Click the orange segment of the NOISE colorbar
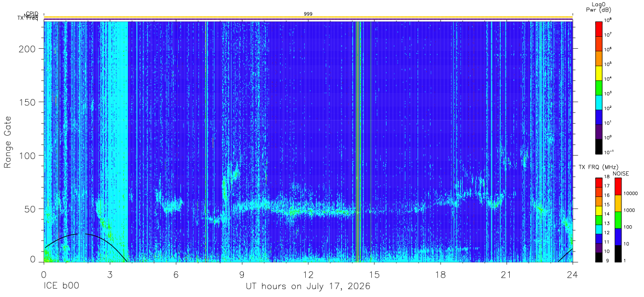 (618, 203)
